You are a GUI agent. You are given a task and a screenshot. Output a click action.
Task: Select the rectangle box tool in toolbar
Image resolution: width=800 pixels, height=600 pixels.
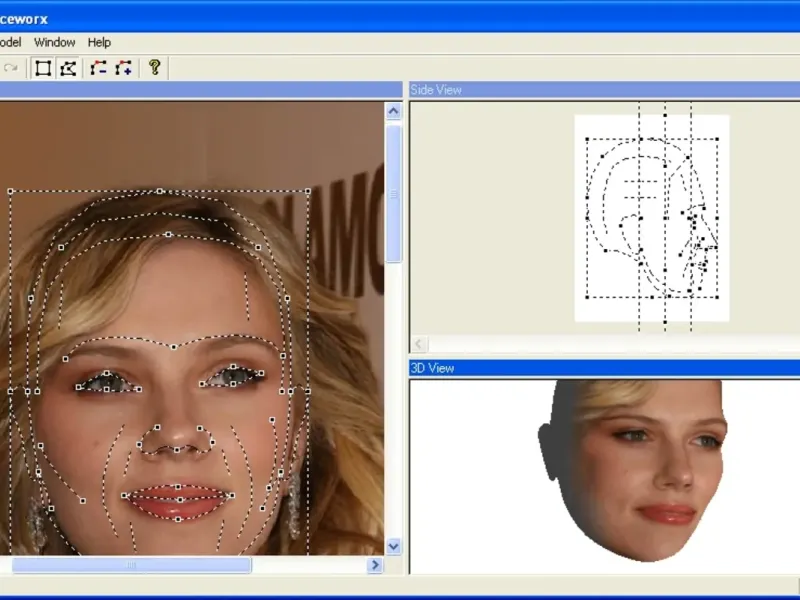[x=43, y=68]
